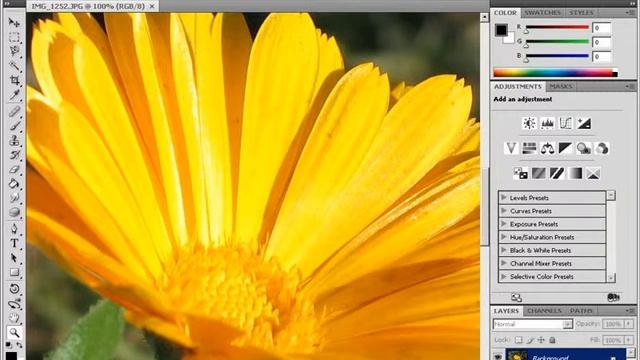Screen dimensions: 640x360
Task: Select the Crop tool
Action: [x=14, y=80]
